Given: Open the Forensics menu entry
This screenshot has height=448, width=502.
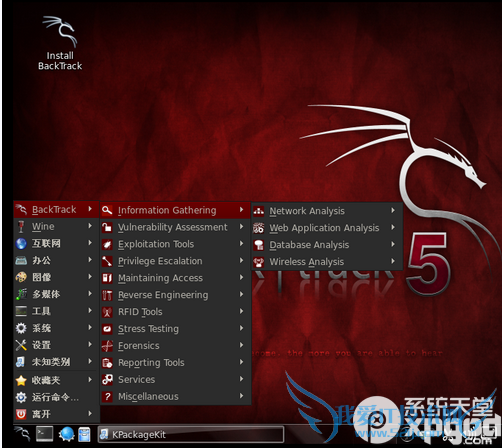Looking at the screenshot, I should [x=175, y=346].
